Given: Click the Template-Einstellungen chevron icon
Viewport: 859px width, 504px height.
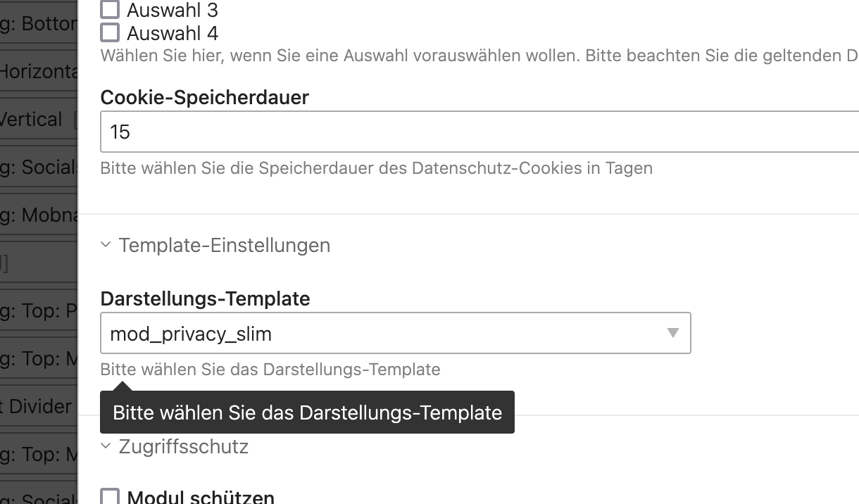Looking at the screenshot, I should tap(106, 245).
